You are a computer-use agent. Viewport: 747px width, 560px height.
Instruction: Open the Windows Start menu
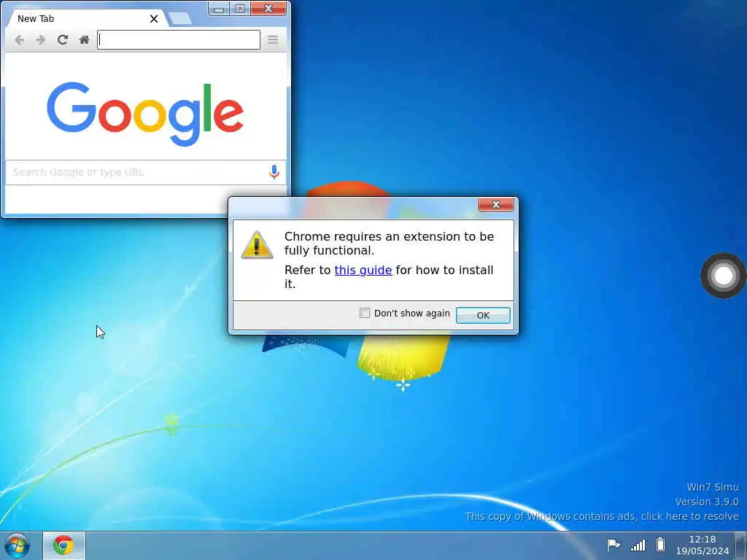coord(18,545)
